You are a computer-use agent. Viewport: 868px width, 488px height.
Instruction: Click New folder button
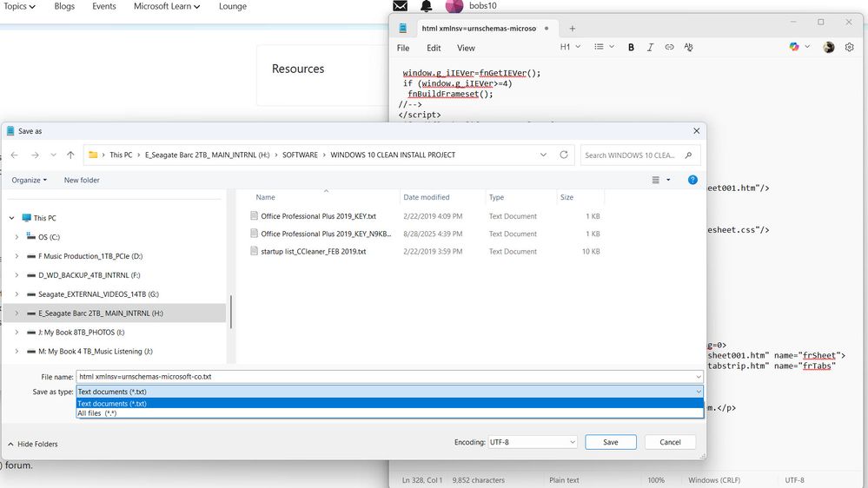point(82,180)
